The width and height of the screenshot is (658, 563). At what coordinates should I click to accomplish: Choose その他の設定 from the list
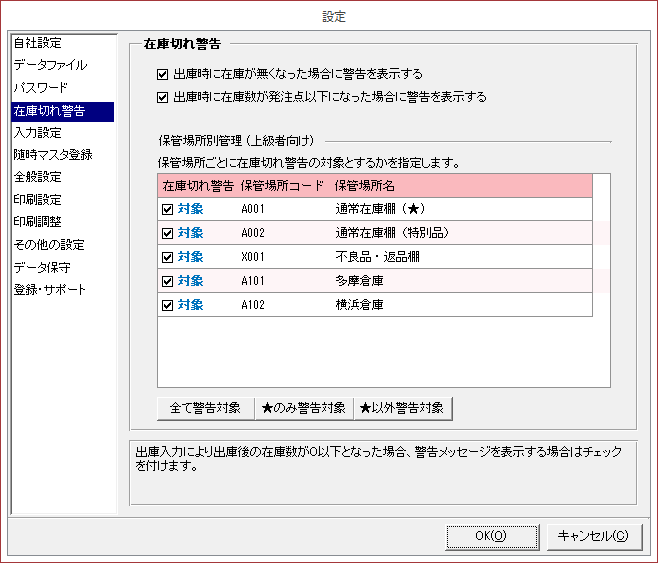49,245
